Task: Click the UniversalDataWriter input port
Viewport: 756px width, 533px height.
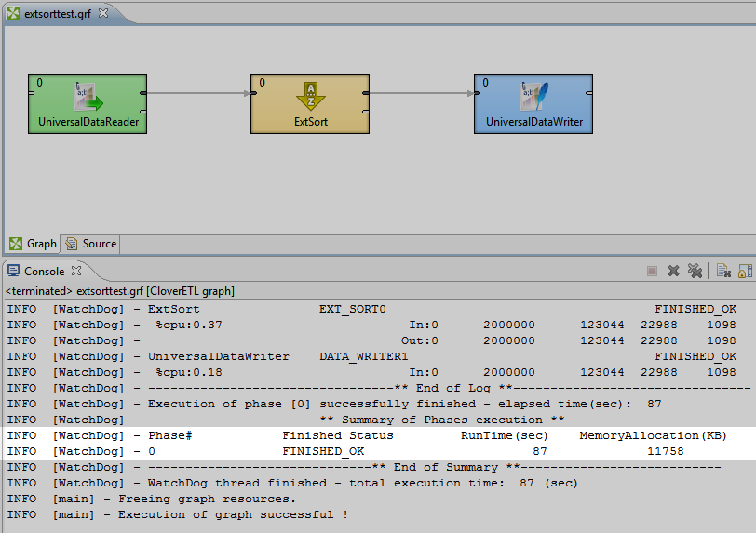Action: [478, 93]
